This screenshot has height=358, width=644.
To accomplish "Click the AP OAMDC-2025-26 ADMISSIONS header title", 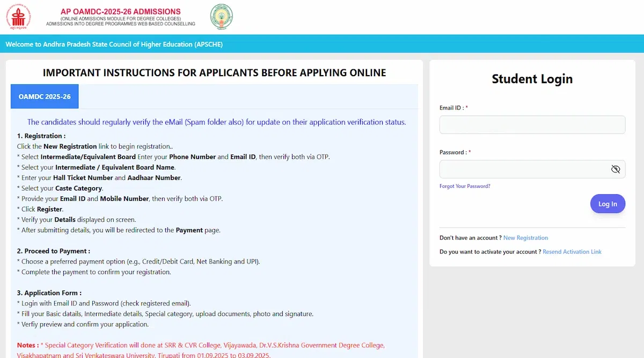I will click(121, 11).
